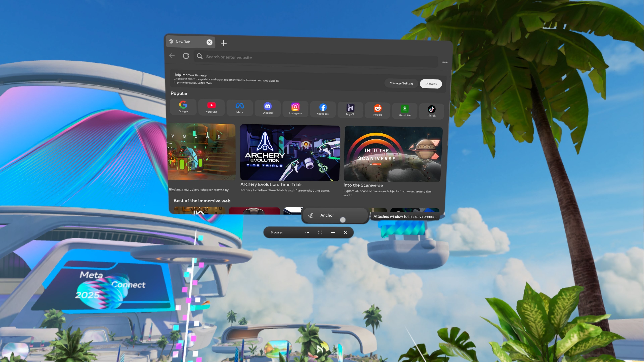Open Browser window bar options dots
644x362 pixels.
point(307,232)
